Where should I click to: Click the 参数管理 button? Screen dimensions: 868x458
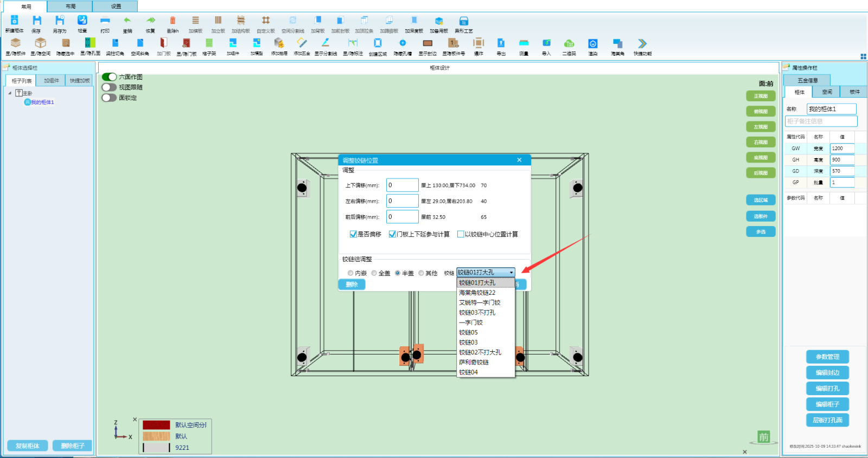pos(827,357)
